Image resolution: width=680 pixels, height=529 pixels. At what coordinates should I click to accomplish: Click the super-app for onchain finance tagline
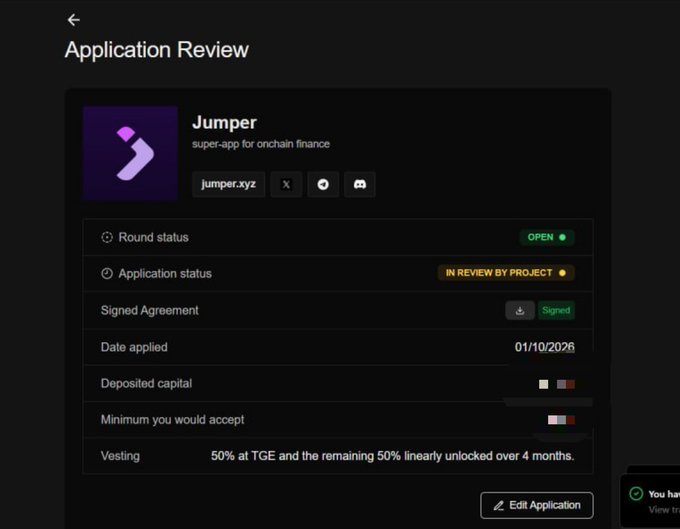coord(261,144)
